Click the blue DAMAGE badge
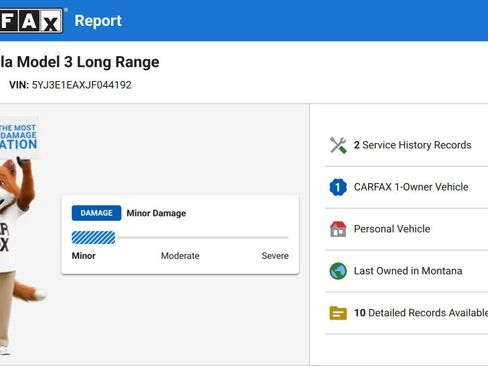Image resolution: width=488 pixels, height=366 pixels. 96,213
